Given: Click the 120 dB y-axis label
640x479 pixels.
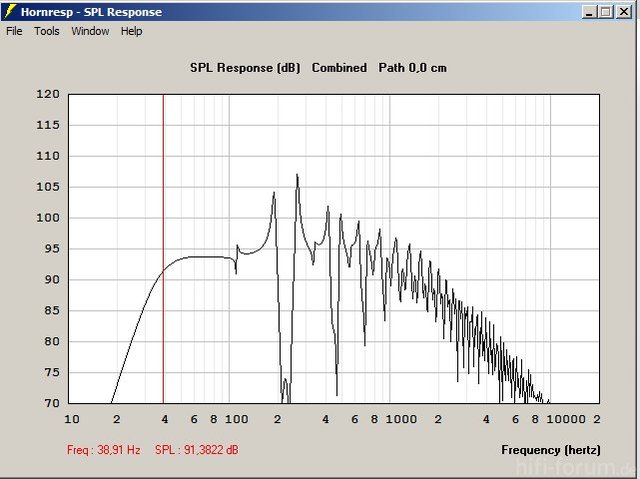Looking at the screenshot, I should (48, 94).
